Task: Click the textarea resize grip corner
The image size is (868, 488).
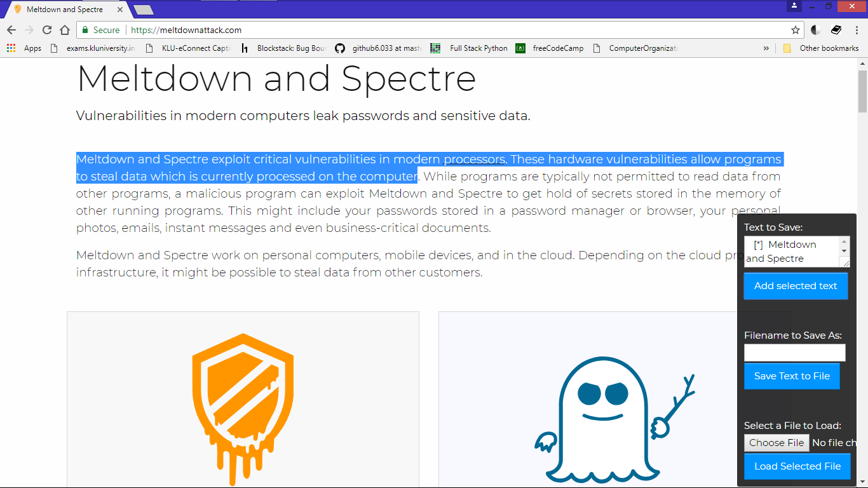Action: pyautogui.click(x=844, y=262)
